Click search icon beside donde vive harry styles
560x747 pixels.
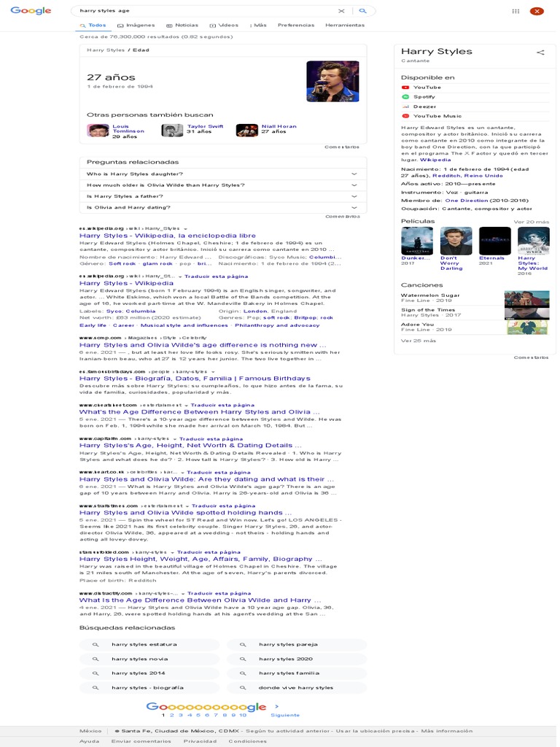242,687
